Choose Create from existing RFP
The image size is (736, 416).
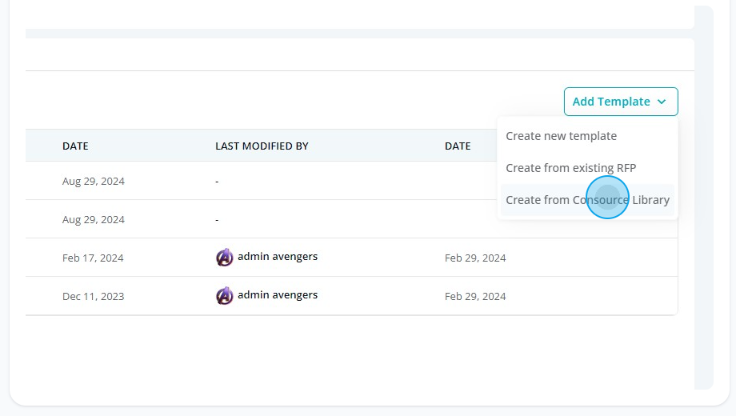pos(571,168)
